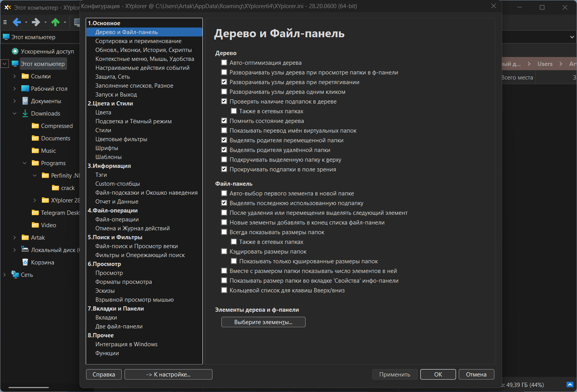
Task: Go to Цветовые фильтры settings page
Action: 121,139
